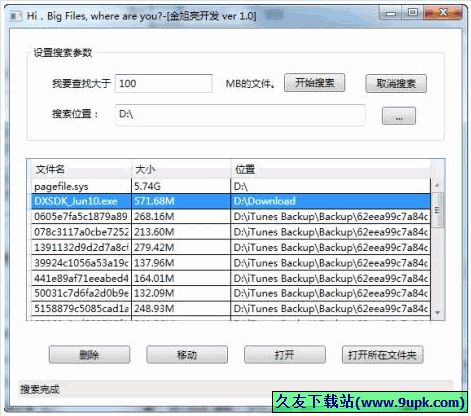The height and width of the screenshot is (416, 471).
Task: Maximize the Big Files window
Action: [413, 13]
